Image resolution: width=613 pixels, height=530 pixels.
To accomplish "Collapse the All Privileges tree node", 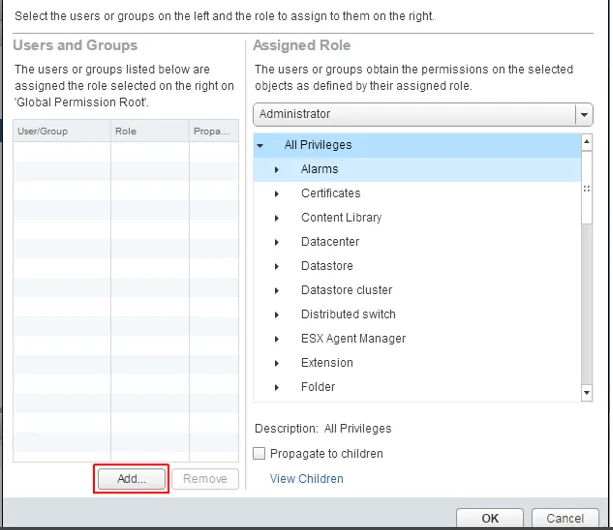I will pyautogui.click(x=260, y=146).
